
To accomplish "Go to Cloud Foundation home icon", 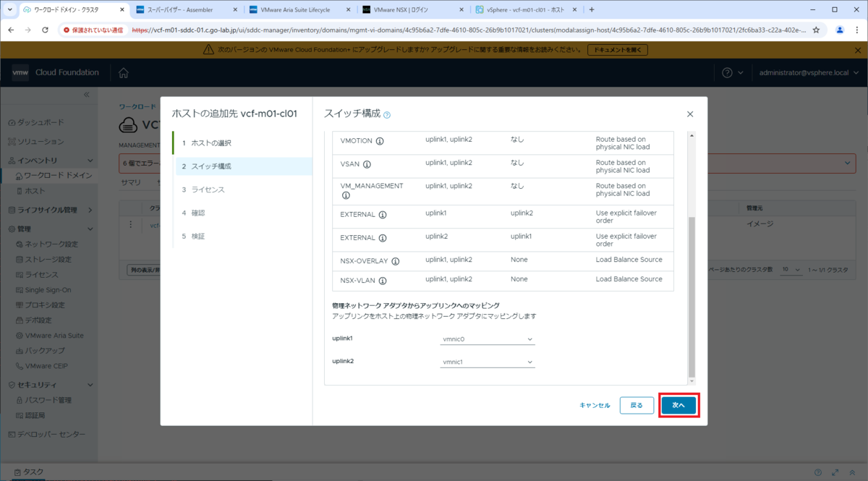I will click(x=124, y=73).
